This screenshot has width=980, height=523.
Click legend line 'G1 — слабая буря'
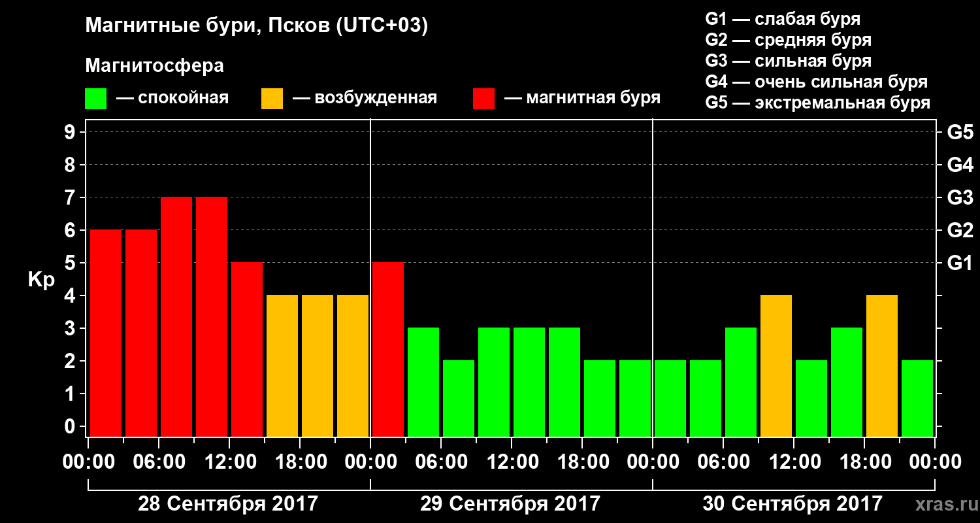783,19
